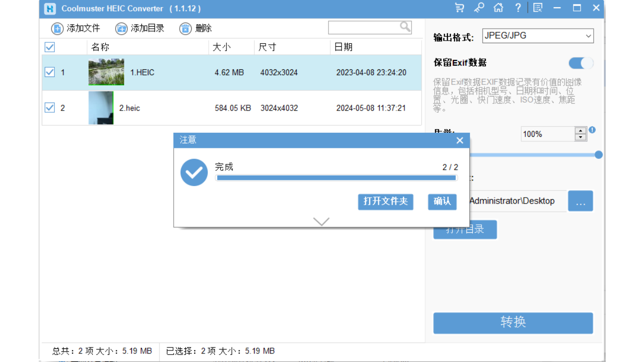Viewport: 644px width, 362px height.
Task: Close the 注意 dialog
Action: tap(459, 140)
